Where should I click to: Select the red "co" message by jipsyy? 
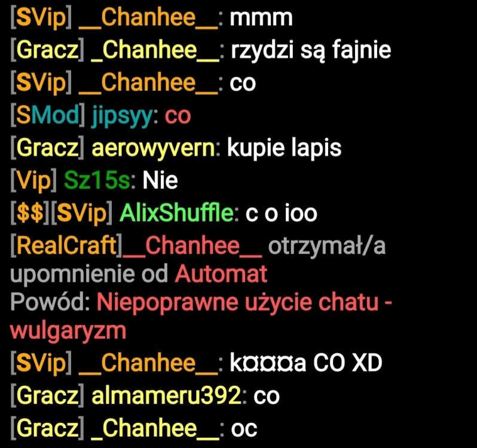178,116
